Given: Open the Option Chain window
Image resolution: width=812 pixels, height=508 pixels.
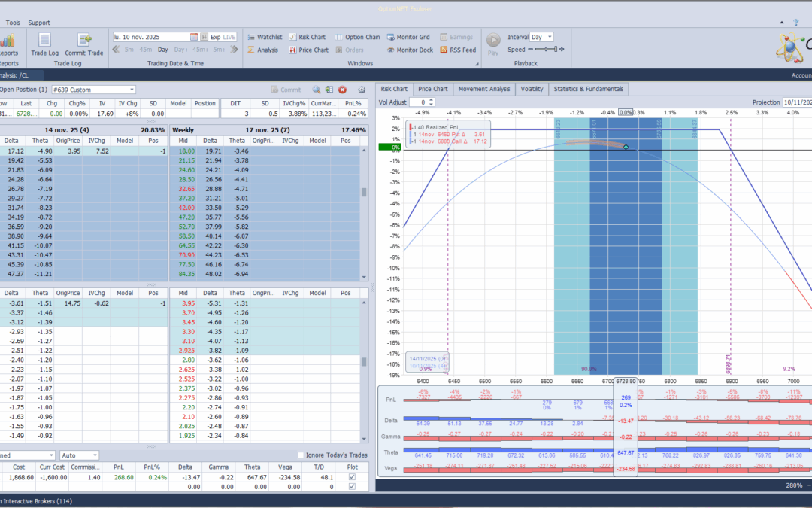Looking at the screenshot, I should pos(357,37).
